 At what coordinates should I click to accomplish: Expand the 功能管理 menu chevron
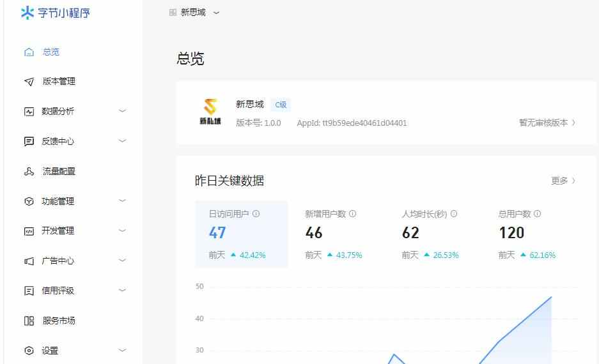[122, 201]
